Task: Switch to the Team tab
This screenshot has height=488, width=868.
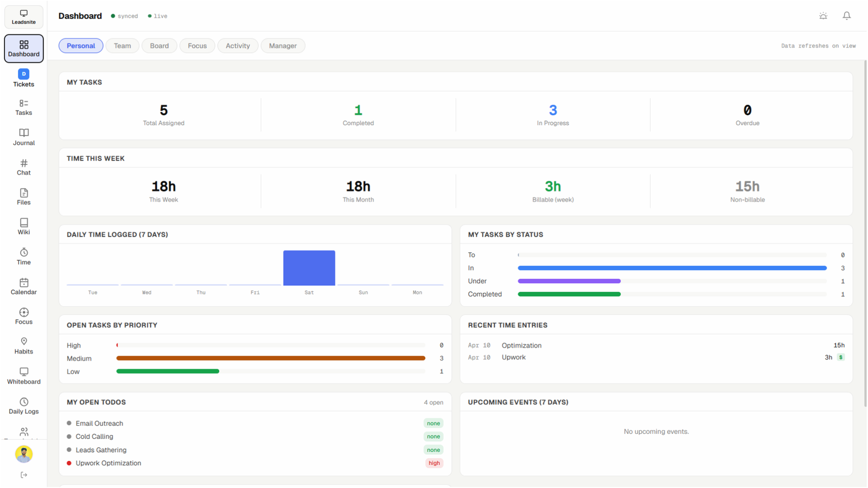Action: point(122,46)
